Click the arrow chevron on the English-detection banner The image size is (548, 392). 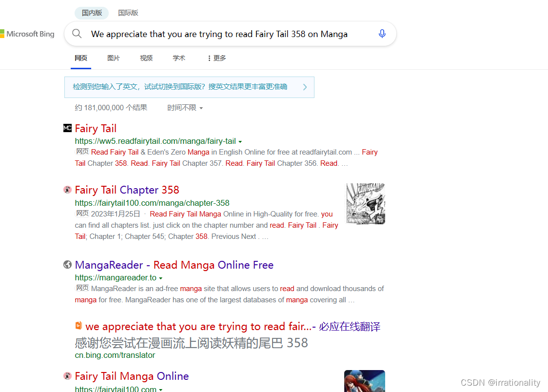click(x=305, y=87)
